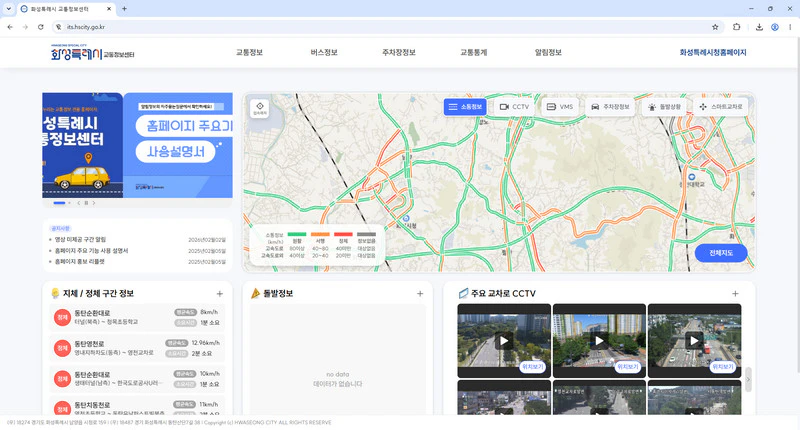Show 주차장정보 car icon layer on map
This screenshot has height=430, width=800.
point(610,107)
